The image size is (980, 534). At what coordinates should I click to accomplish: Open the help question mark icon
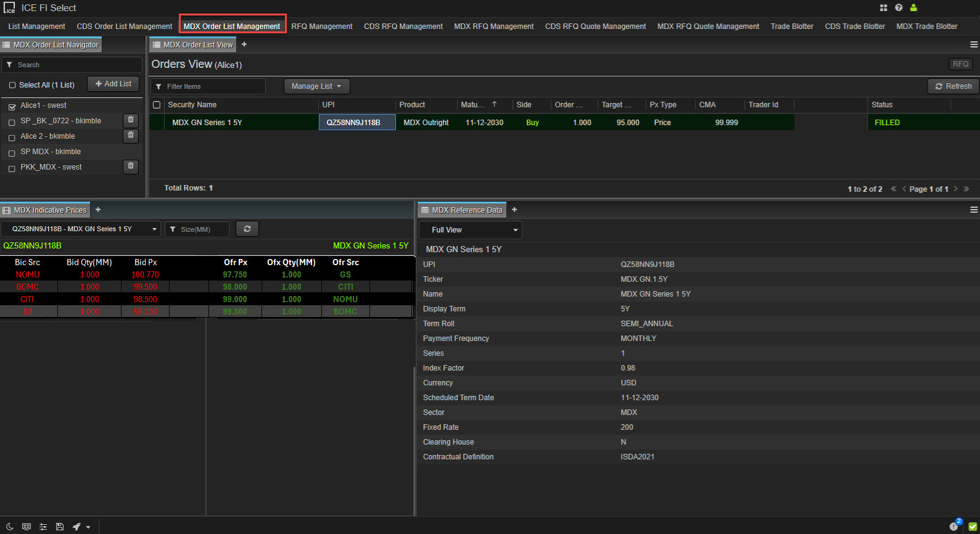pos(899,7)
